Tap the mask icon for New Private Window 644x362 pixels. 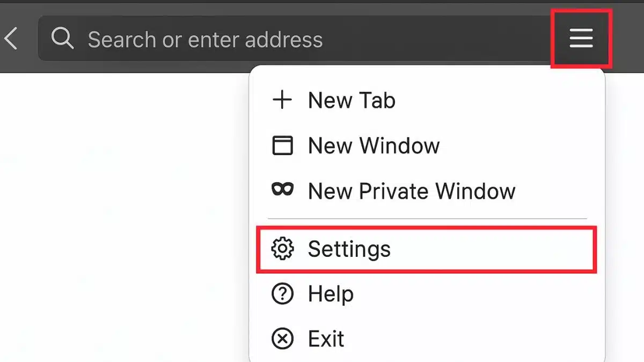coord(282,190)
